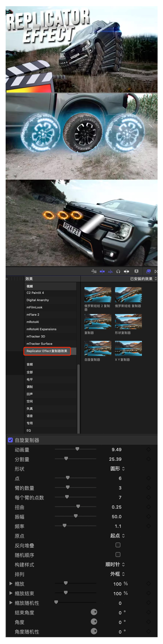This screenshot has width=163, height=644.
Task: Click the 频率 value field 1.1
Action: click(118, 526)
